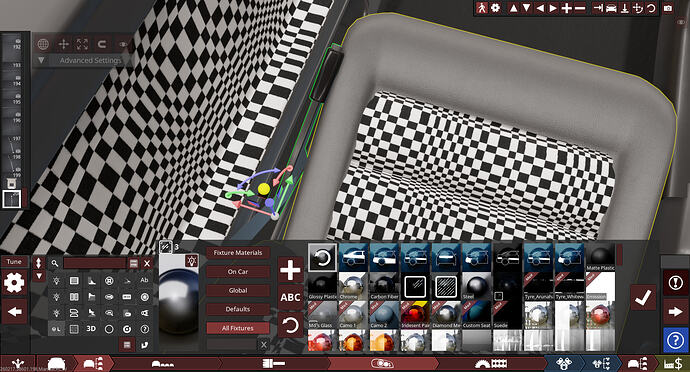Viewport: 690px width, 372px height.
Task: Select the Camo 2 material thumbnail
Action: pyautogui.click(x=384, y=314)
